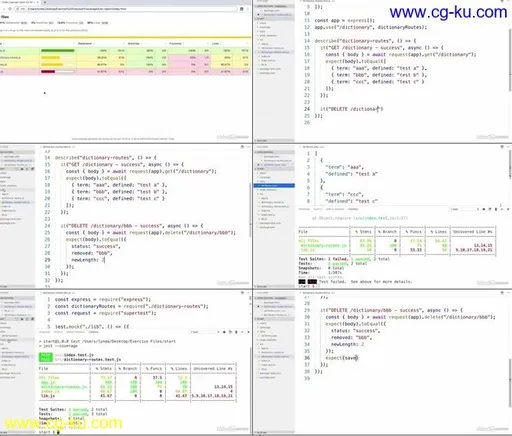The height and width of the screenshot is (436, 512).
Task: Open PROBLEMS tab in failed-test terminal panel
Action: tap(304, 209)
